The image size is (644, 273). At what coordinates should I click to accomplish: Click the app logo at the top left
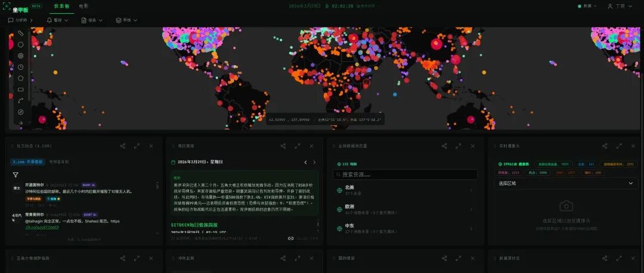pyautogui.click(x=7, y=6)
